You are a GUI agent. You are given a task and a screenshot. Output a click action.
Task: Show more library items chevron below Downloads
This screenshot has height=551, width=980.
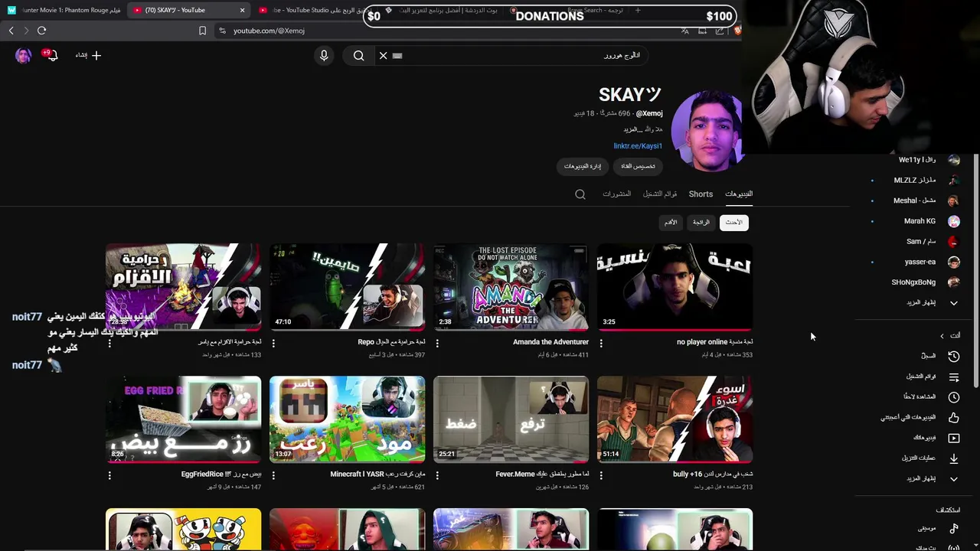[x=953, y=479]
